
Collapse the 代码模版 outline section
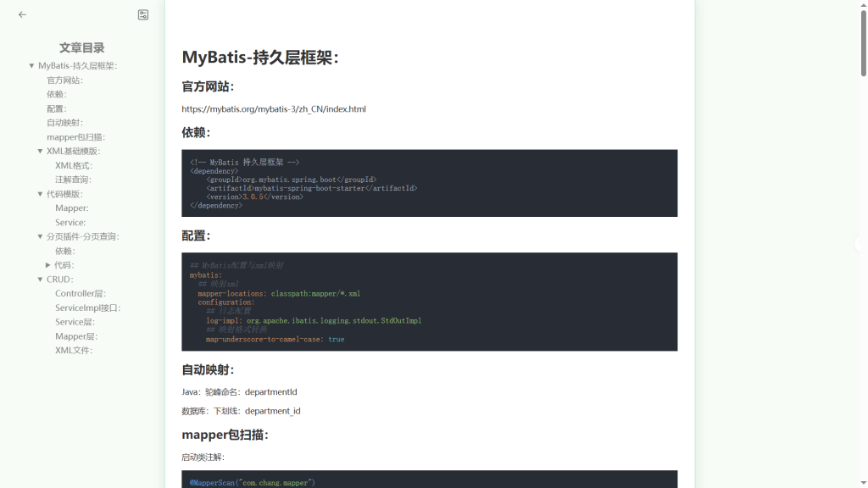click(x=40, y=194)
